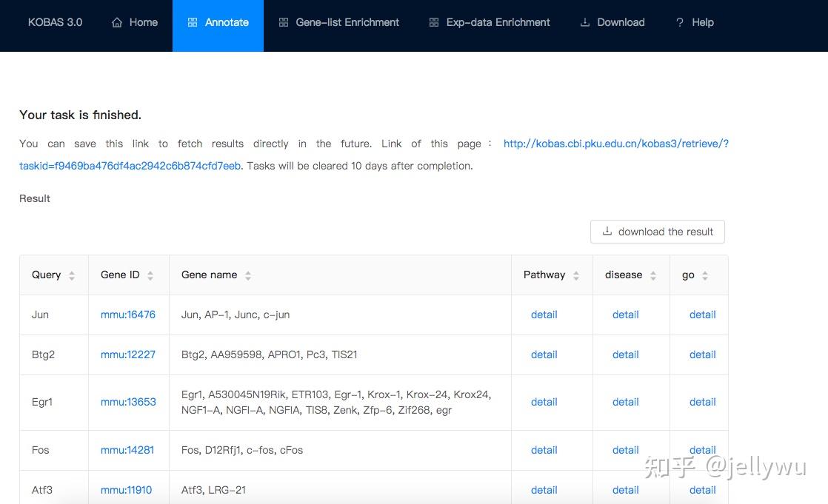The width and height of the screenshot is (828, 504).
Task: Open the KOBAS retrieve results page link
Action: (615, 144)
